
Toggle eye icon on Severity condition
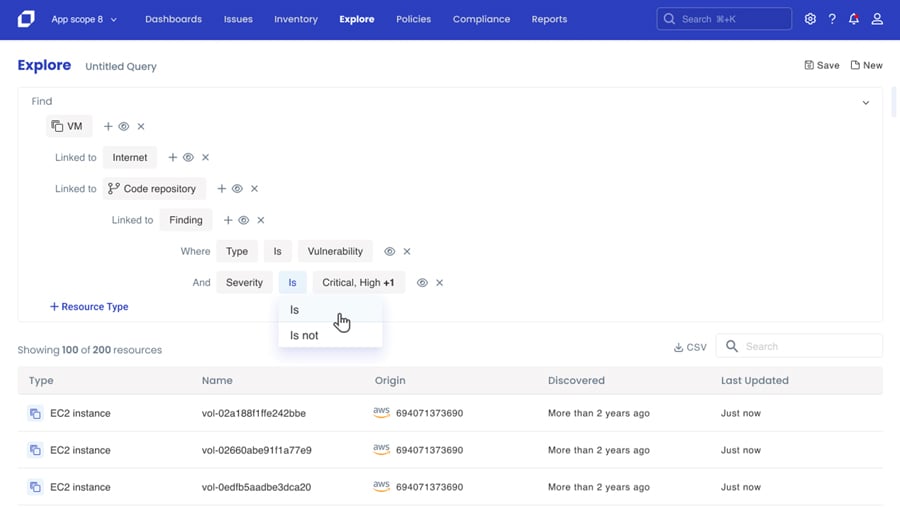[422, 282]
